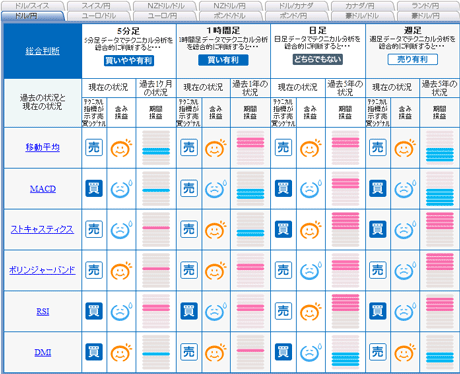Click the 1時間足 sell signal icon for 移動平均
Image resolution: width=460 pixels, height=374 pixels.
tap(189, 147)
